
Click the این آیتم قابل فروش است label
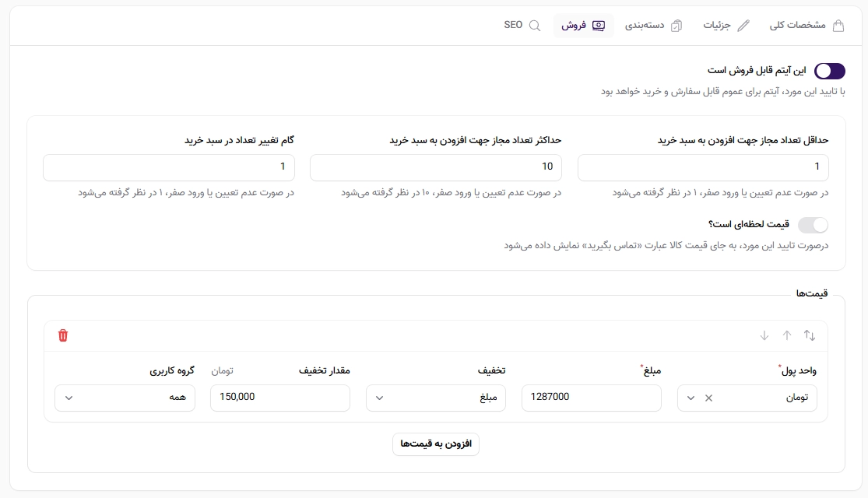(x=757, y=71)
